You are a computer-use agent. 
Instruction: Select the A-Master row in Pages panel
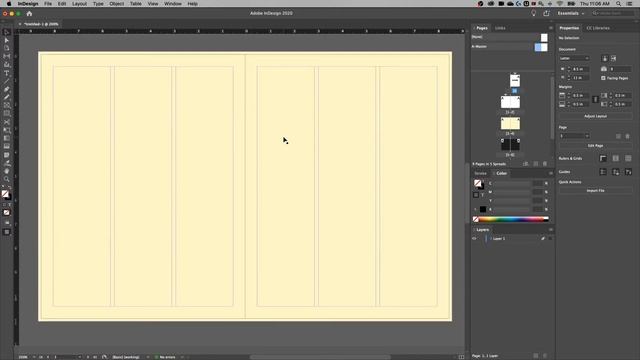click(x=510, y=47)
